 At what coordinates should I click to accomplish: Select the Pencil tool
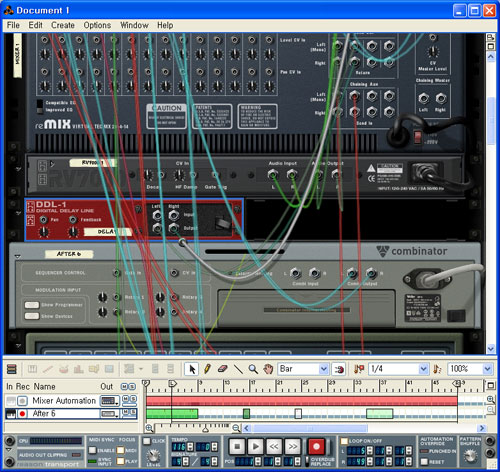[x=207, y=369]
